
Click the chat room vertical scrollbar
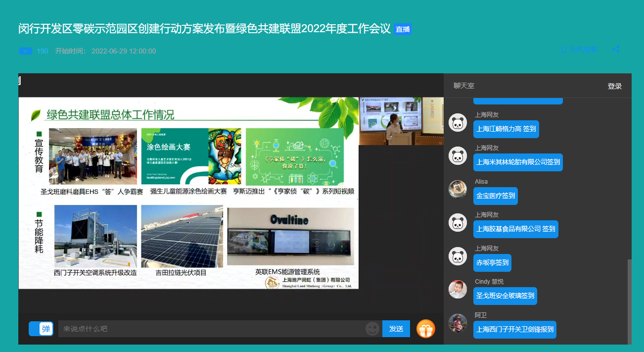coord(630,302)
